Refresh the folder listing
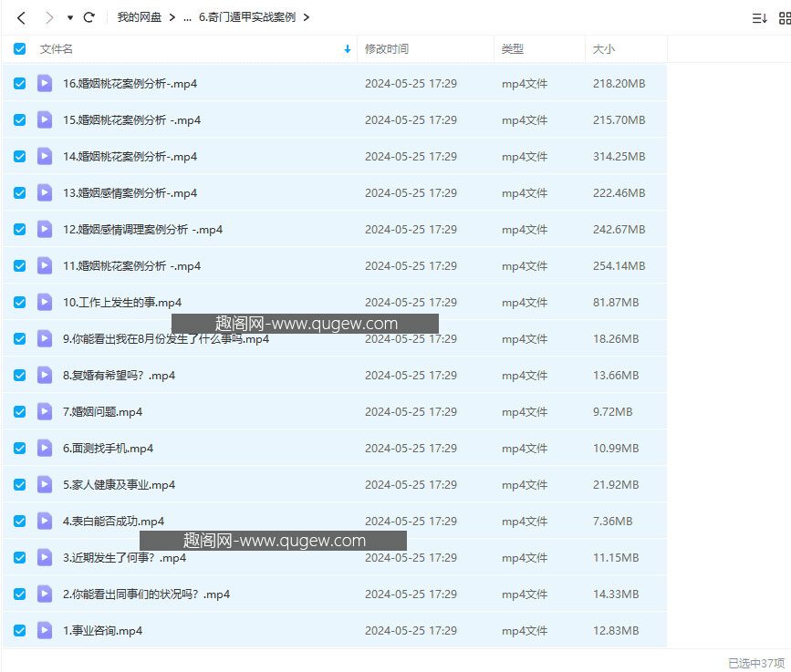Screen dimensions: 791x672 [x=89, y=17]
